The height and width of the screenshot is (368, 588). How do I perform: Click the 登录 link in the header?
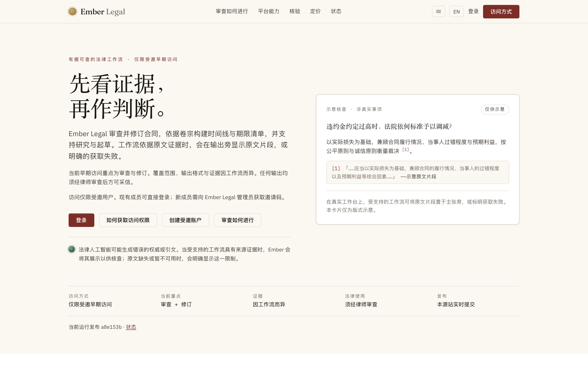473,11
